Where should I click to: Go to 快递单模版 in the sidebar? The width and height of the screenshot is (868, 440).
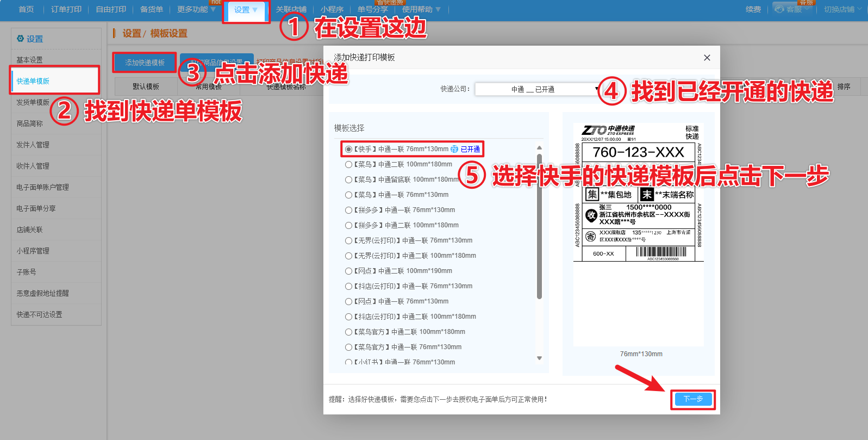click(33, 81)
